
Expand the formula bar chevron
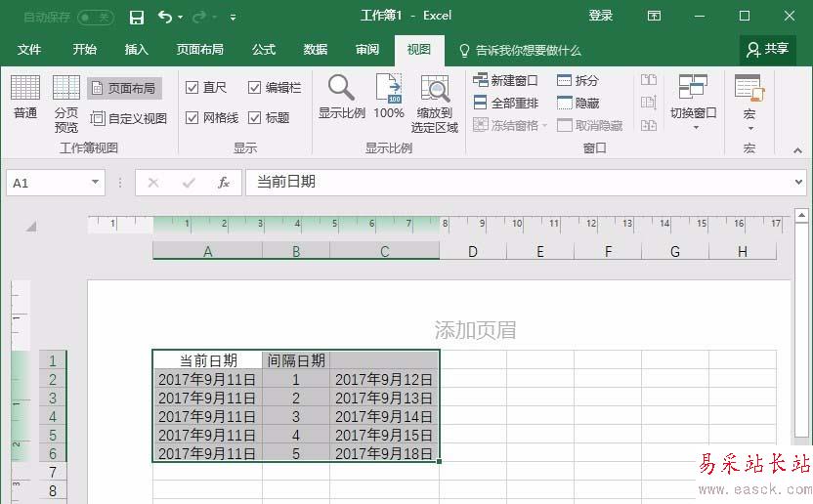pos(798,182)
